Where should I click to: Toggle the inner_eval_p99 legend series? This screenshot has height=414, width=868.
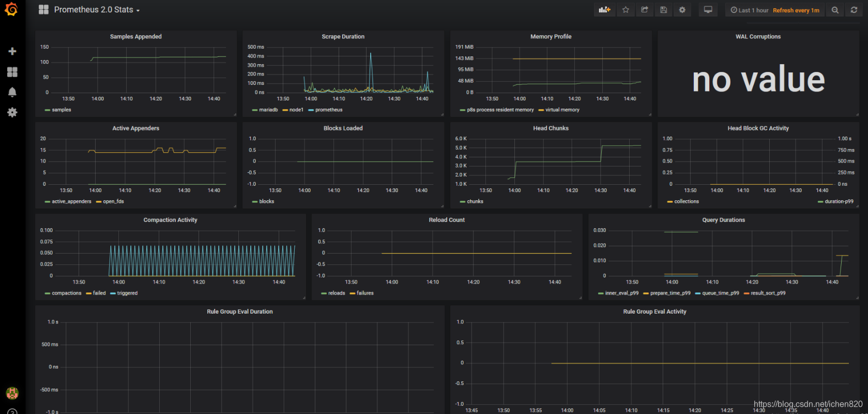coord(622,293)
